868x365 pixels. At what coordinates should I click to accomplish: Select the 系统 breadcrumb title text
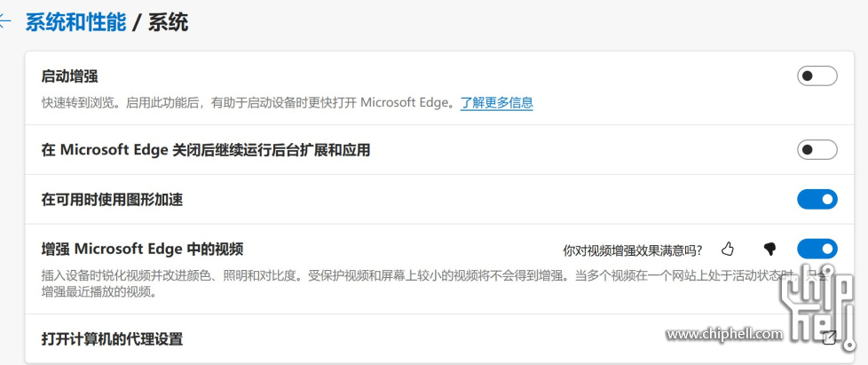point(168,23)
